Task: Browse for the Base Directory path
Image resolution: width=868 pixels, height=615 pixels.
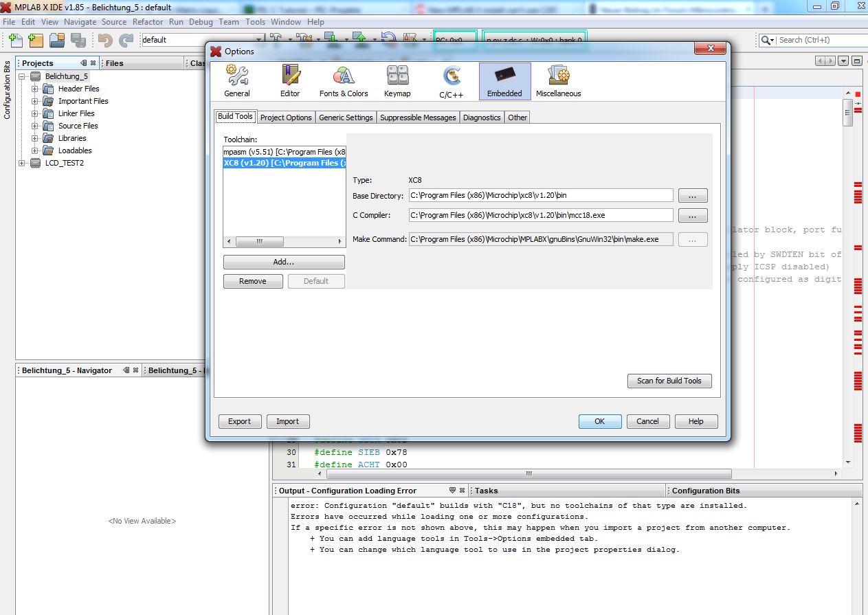Action: click(692, 196)
